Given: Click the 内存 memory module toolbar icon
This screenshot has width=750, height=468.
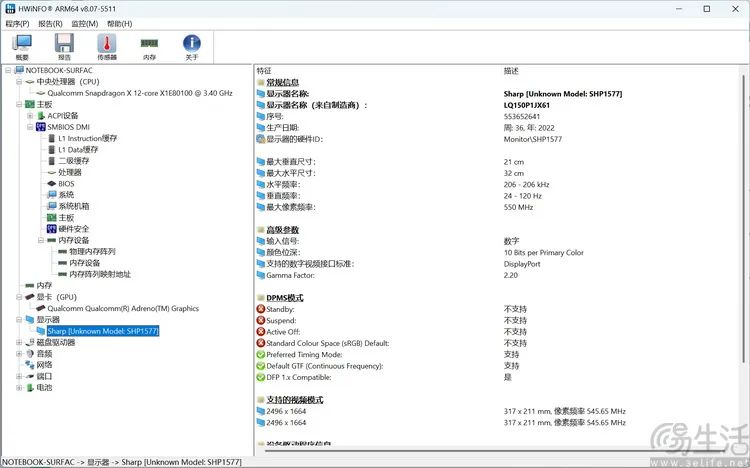Looking at the screenshot, I should point(149,46).
